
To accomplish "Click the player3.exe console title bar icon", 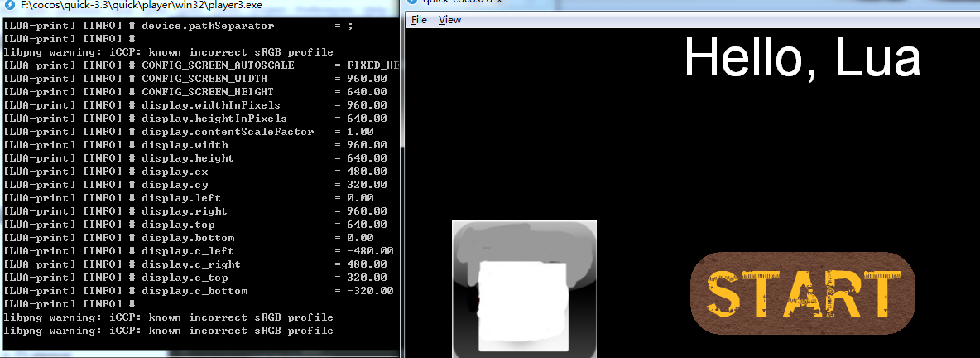I will [x=9, y=5].
